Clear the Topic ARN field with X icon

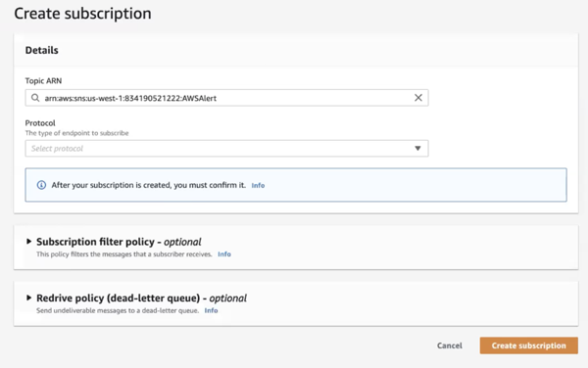coord(418,98)
